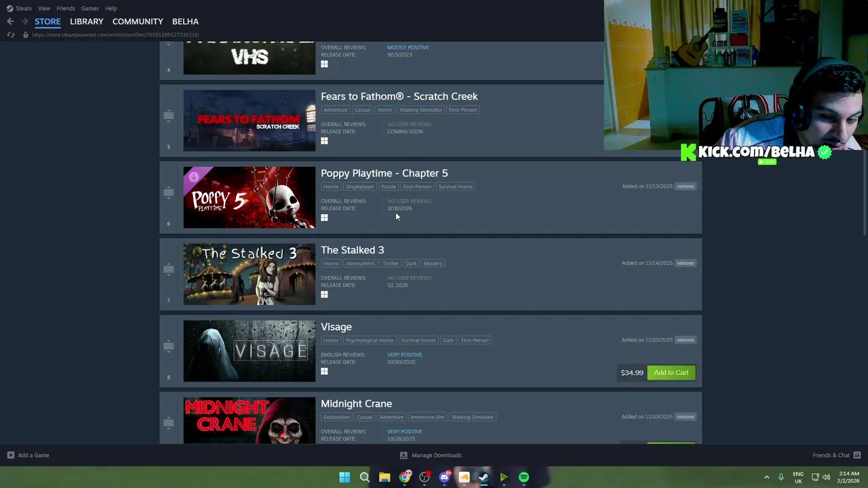Open Google Chrome from the taskbar
Screen dimensions: 868x488
point(404,477)
